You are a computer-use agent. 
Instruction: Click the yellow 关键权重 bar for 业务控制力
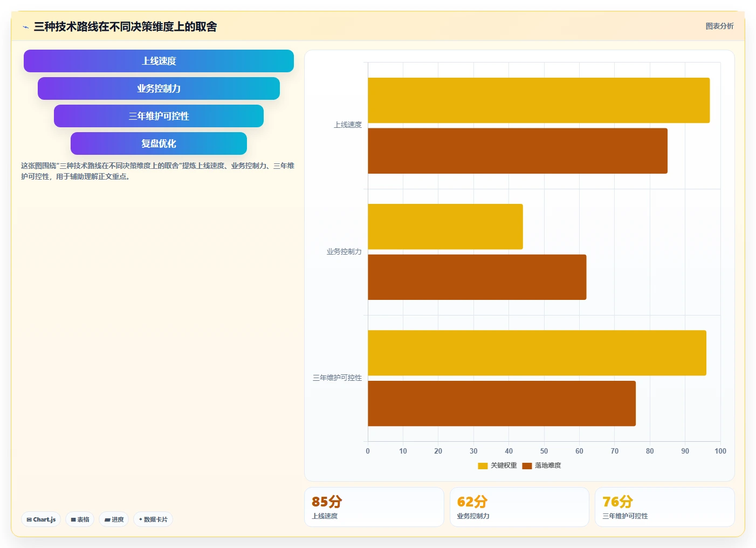[x=445, y=227]
